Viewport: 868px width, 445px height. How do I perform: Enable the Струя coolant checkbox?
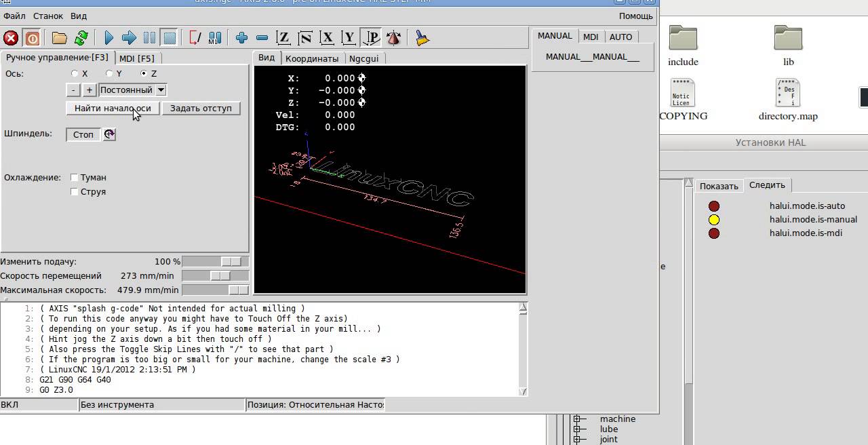[x=75, y=192]
